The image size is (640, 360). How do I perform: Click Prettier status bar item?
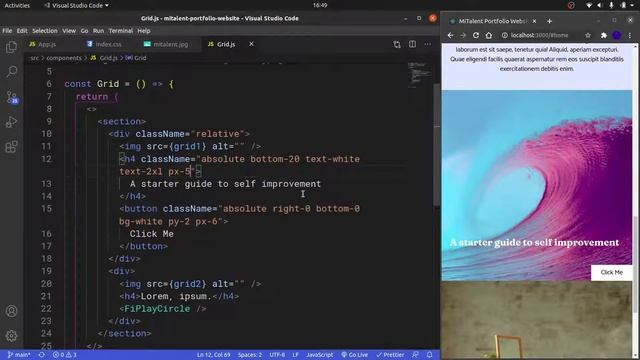[390, 355]
